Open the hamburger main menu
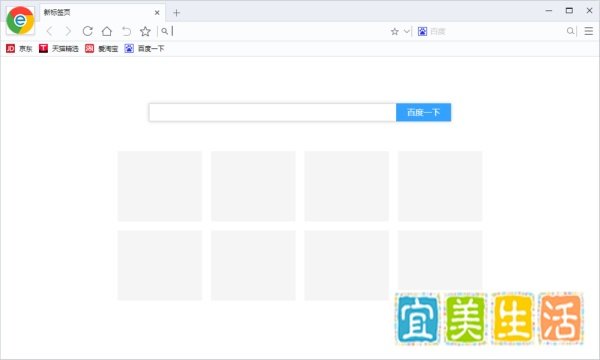The height and width of the screenshot is (360, 600). coord(589,31)
